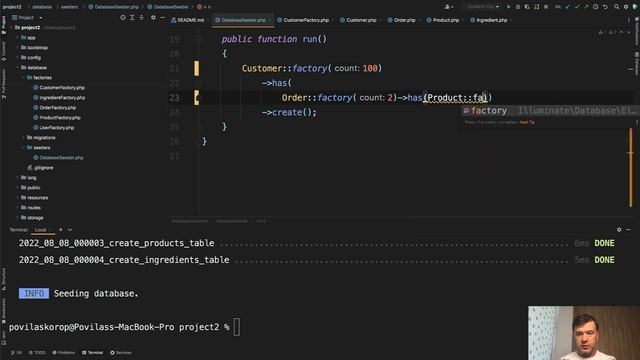Screen dimensions: 640x360
Task: Click the storage folder in project tree
Action: pyautogui.click(x=32, y=218)
